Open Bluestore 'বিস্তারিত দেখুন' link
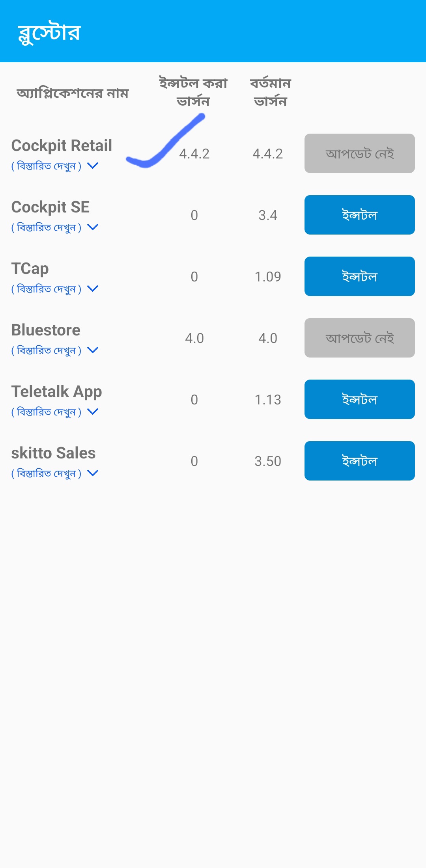426x868 pixels. [x=47, y=351]
